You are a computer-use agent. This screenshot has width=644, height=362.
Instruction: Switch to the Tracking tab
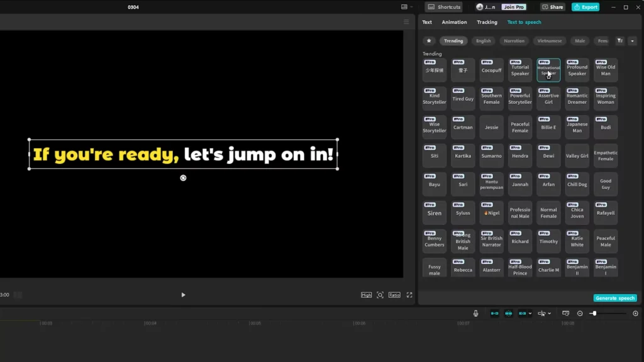click(x=487, y=22)
